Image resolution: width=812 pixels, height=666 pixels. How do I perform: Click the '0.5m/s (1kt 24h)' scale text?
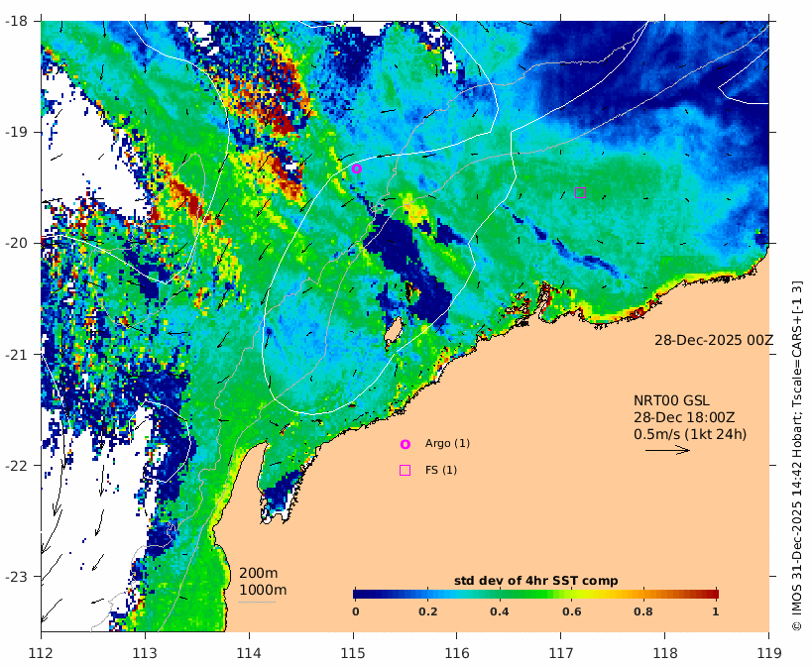pyautogui.click(x=690, y=434)
